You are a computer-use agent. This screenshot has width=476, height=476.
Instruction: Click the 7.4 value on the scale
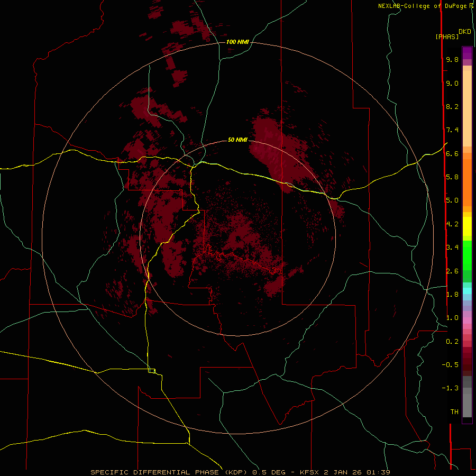(452, 130)
